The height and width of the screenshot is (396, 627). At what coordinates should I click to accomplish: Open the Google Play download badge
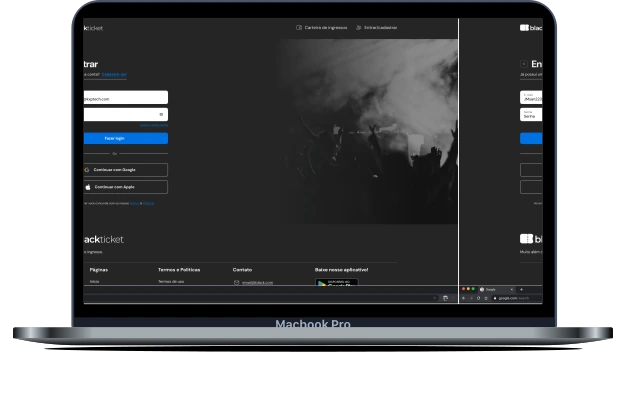point(337,282)
